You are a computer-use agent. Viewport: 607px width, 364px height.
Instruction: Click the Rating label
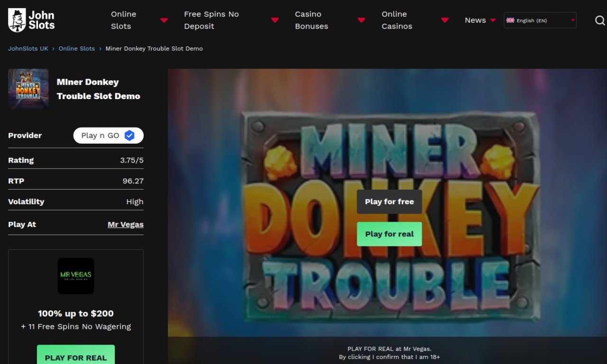click(21, 160)
